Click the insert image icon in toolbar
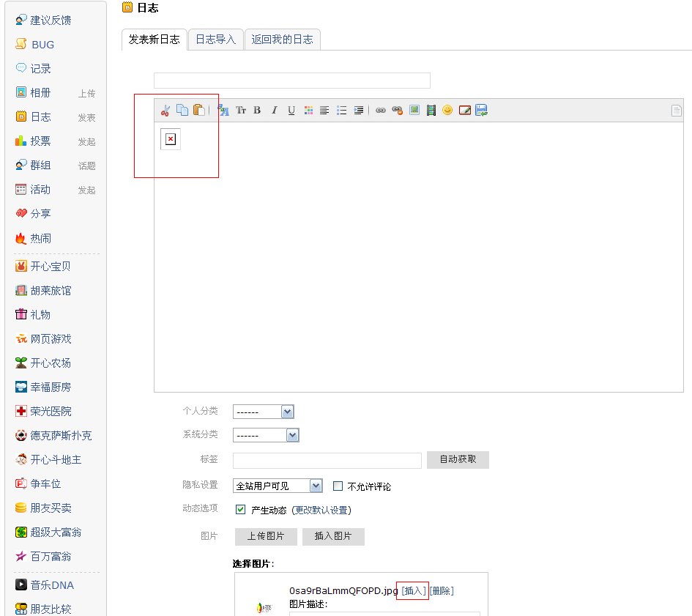692x616 pixels. pyautogui.click(x=414, y=110)
